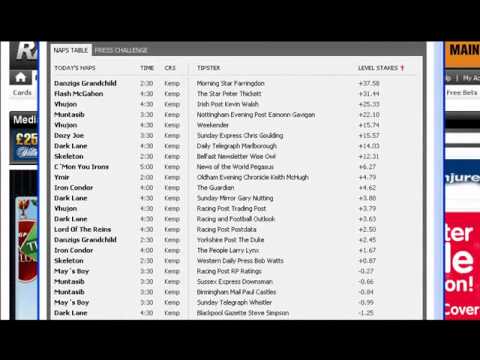Open the home icon in site navigation
The height and width of the screenshot is (360, 480).
pos(20,78)
